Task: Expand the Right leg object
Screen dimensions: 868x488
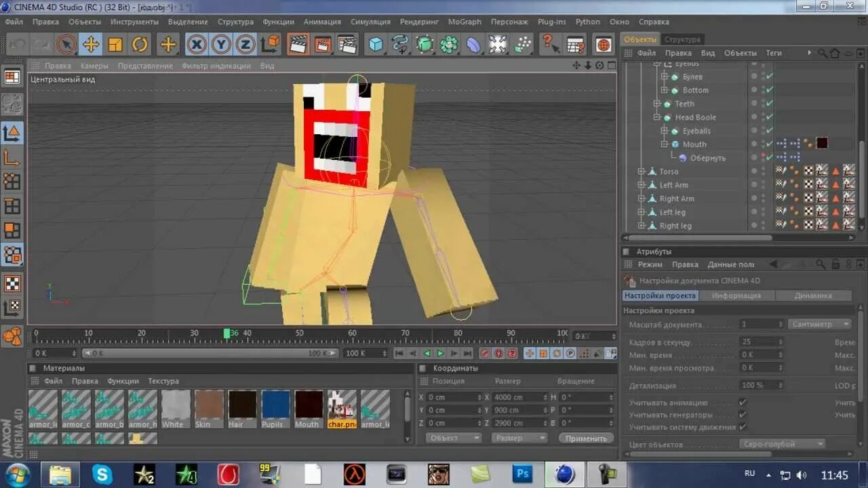Action: tap(641, 226)
